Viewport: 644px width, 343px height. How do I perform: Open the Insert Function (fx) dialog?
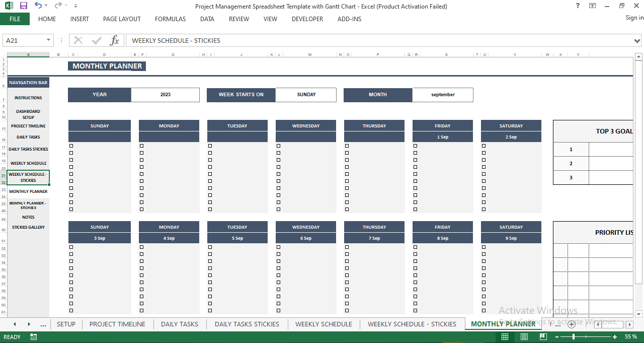tap(114, 40)
